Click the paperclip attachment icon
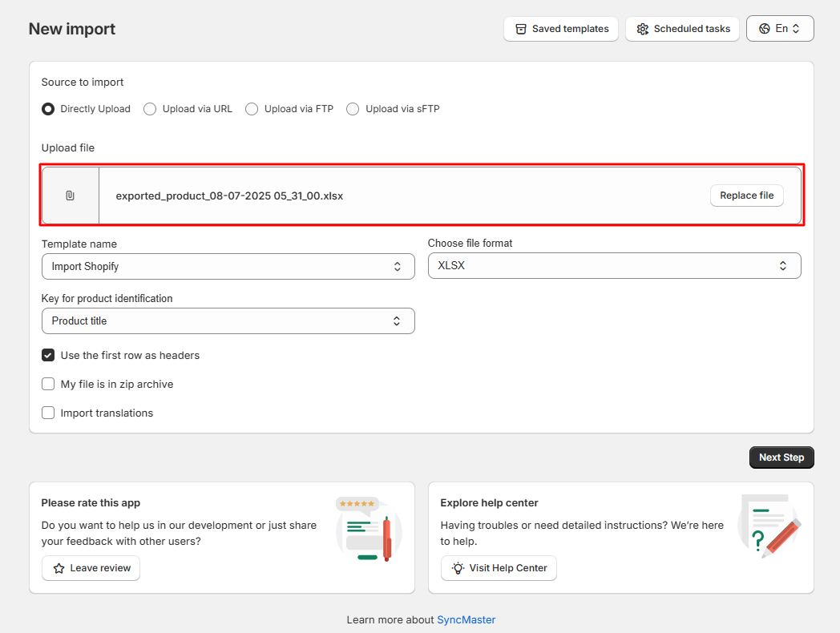This screenshot has width=840, height=633. [x=71, y=196]
